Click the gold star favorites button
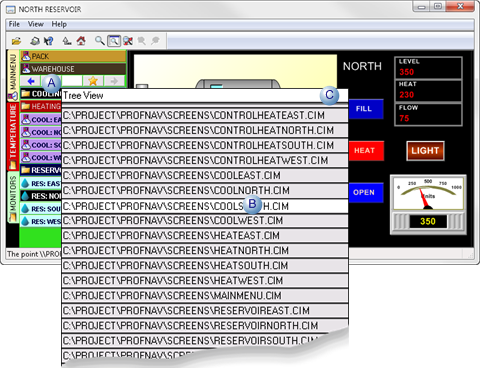The image size is (480, 368). click(x=93, y=81)
